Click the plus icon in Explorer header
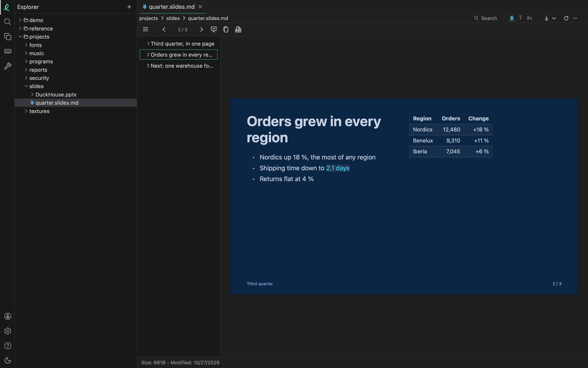This screenshot has width=588, height=368. click(129, 7)
